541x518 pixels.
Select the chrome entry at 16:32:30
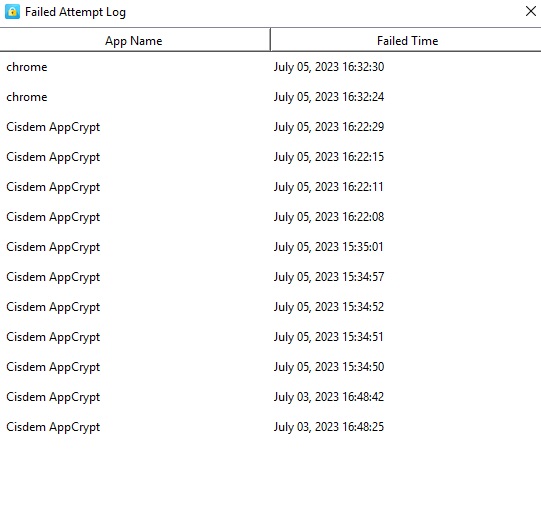[270, 67]
